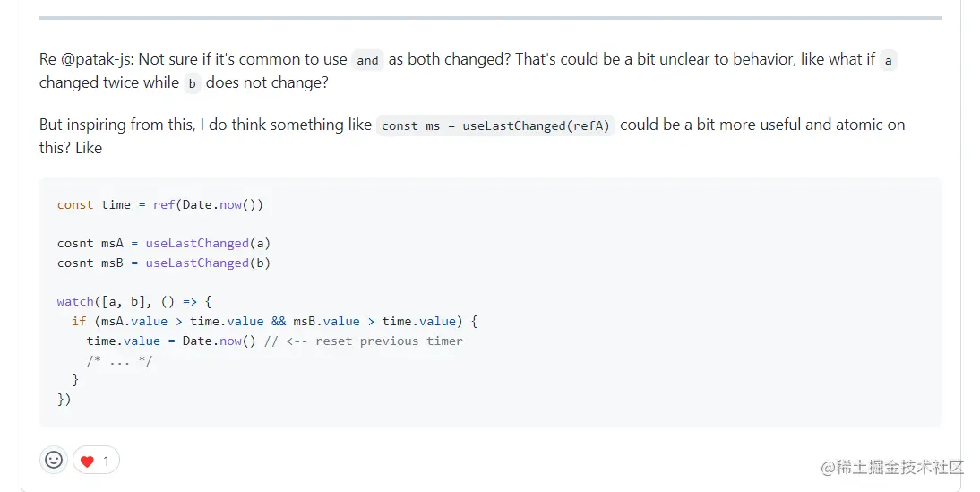Click inline code 'a' in first paragraph
This screenshot has width=980, height=492.
pyautogui.click(x=888, y=60)
